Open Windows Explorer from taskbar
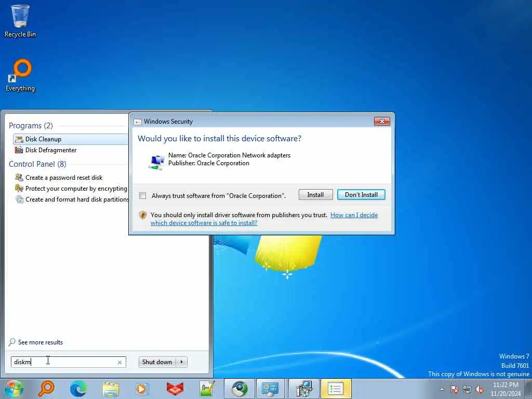The image size is (532, 399). point(111,389)
